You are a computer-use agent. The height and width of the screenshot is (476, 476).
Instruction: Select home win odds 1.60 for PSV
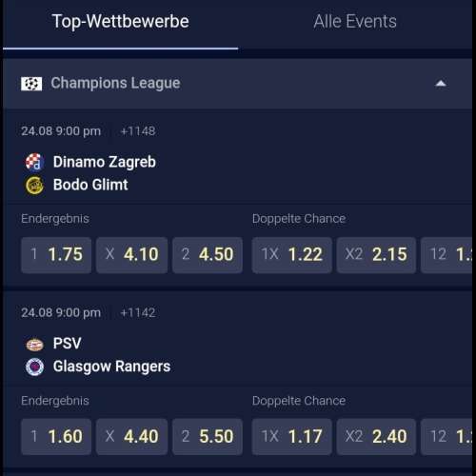click(x=56, y=437)
